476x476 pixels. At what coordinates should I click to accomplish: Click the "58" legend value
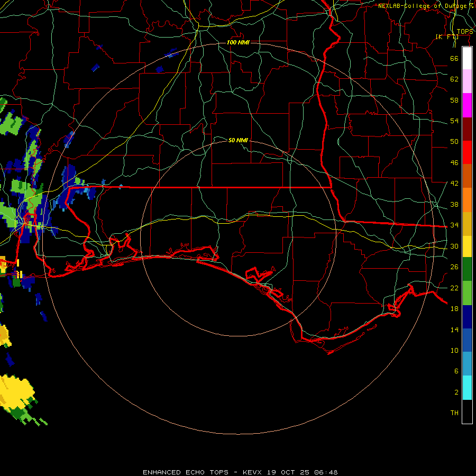[454, 100]
